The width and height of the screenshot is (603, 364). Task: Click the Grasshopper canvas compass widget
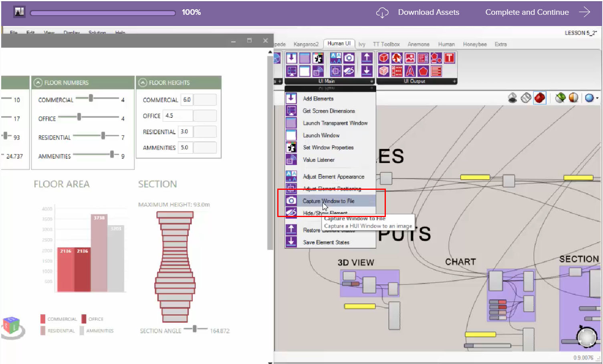[587, 337]
